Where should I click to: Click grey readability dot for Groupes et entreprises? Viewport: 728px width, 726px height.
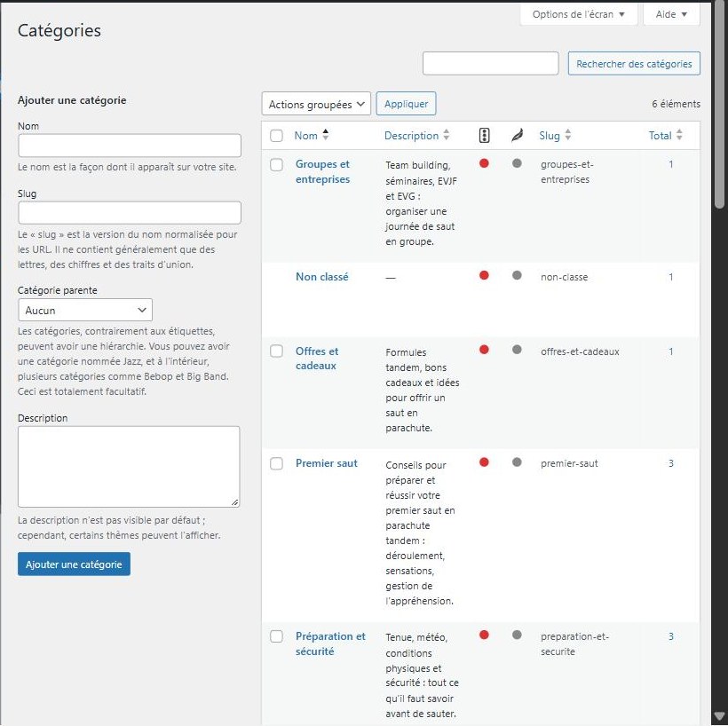coord(517,163)
